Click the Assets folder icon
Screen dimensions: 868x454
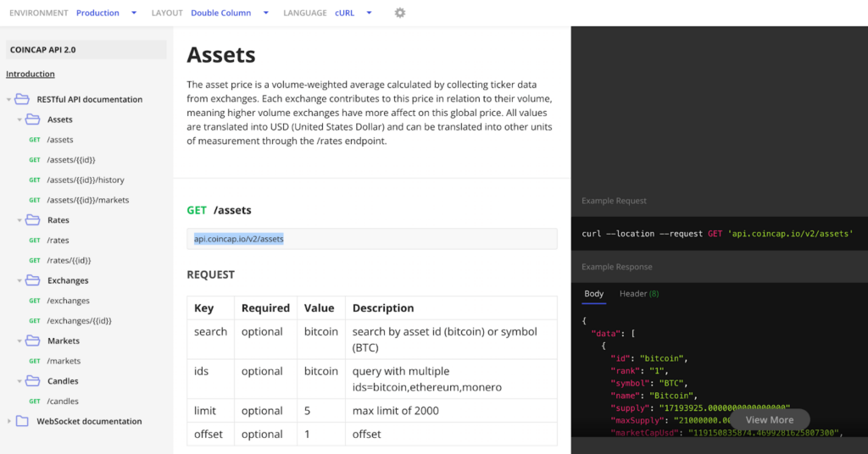(33, 119)
